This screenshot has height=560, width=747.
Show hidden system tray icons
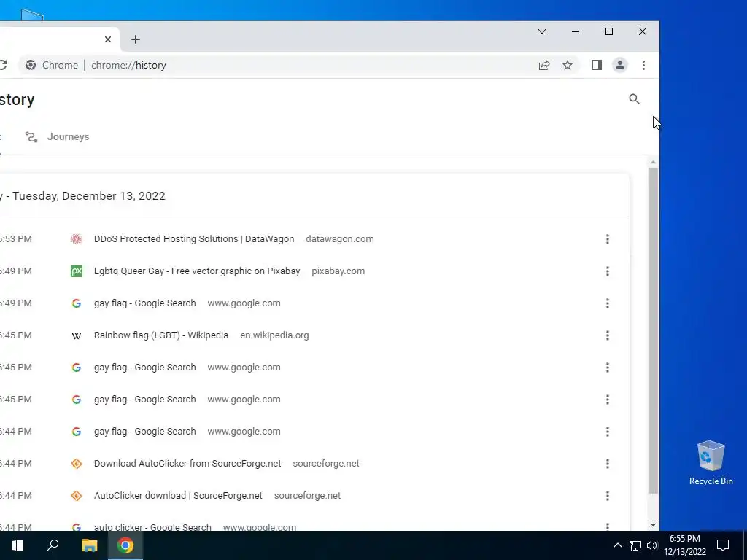[617, 545]
